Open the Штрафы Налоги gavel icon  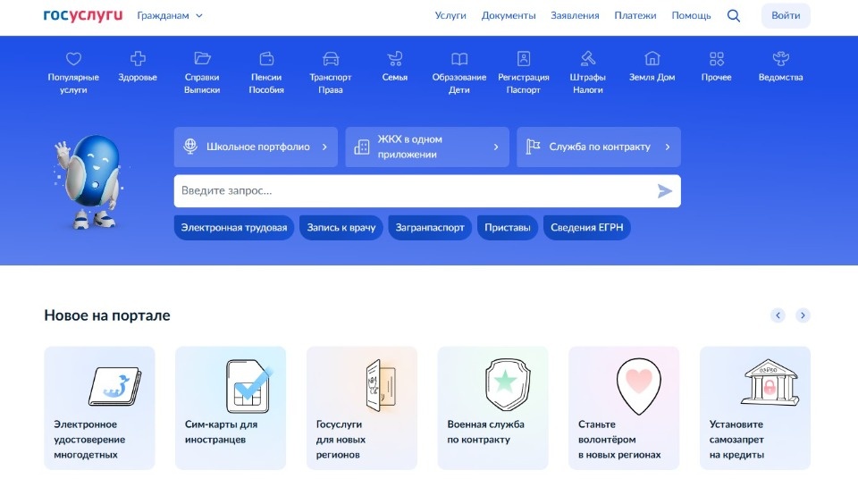[588, 59]
